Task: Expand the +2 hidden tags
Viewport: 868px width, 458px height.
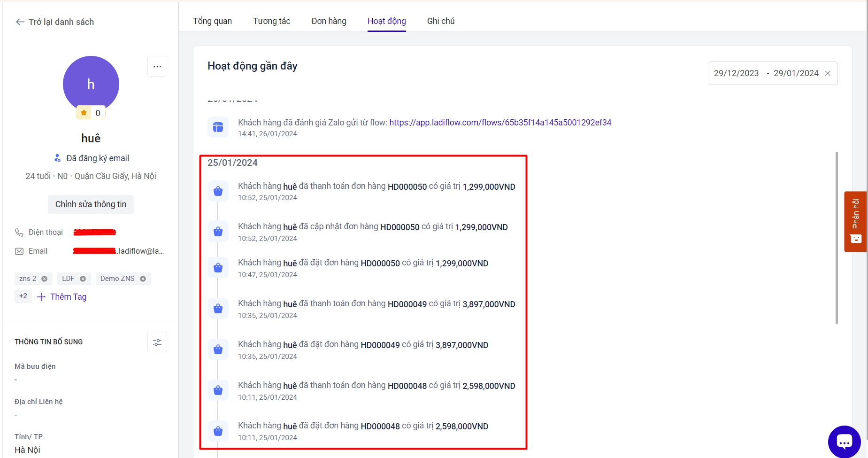Action: pyautogui.click(x=23, y=296)
